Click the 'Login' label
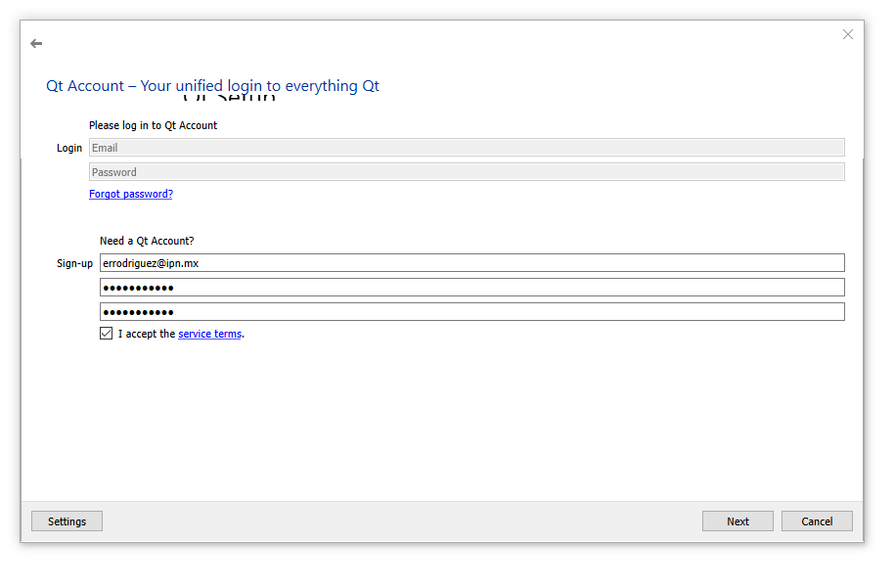This screenshot has height=588, width=894. pyautogui.click(x=69, y=148)
